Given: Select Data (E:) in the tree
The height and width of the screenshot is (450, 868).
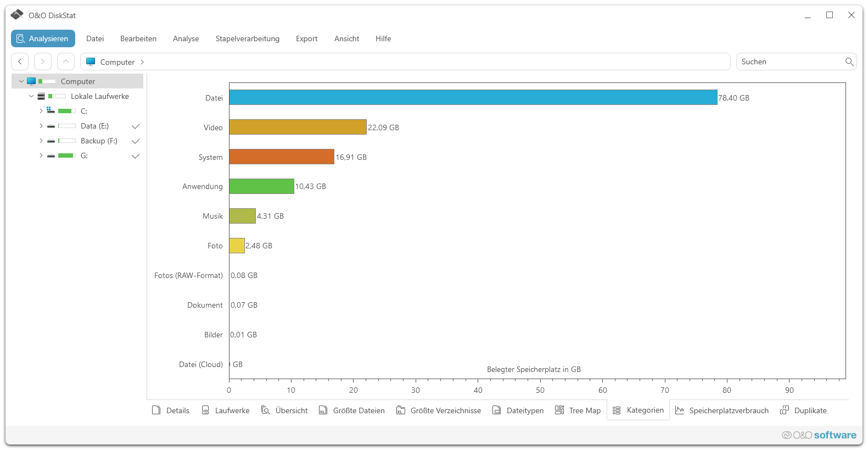Looking at the screenshot, I should (94, 126).
